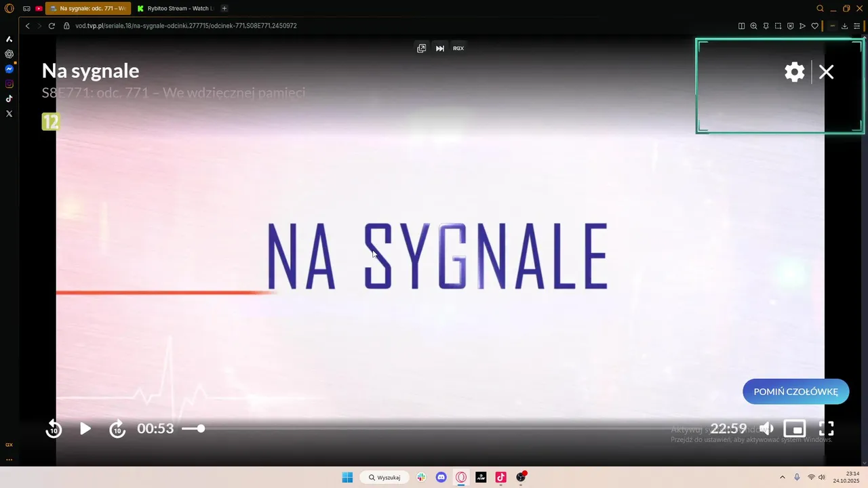Open TikTok in the sidebar

tap(9, 99)
